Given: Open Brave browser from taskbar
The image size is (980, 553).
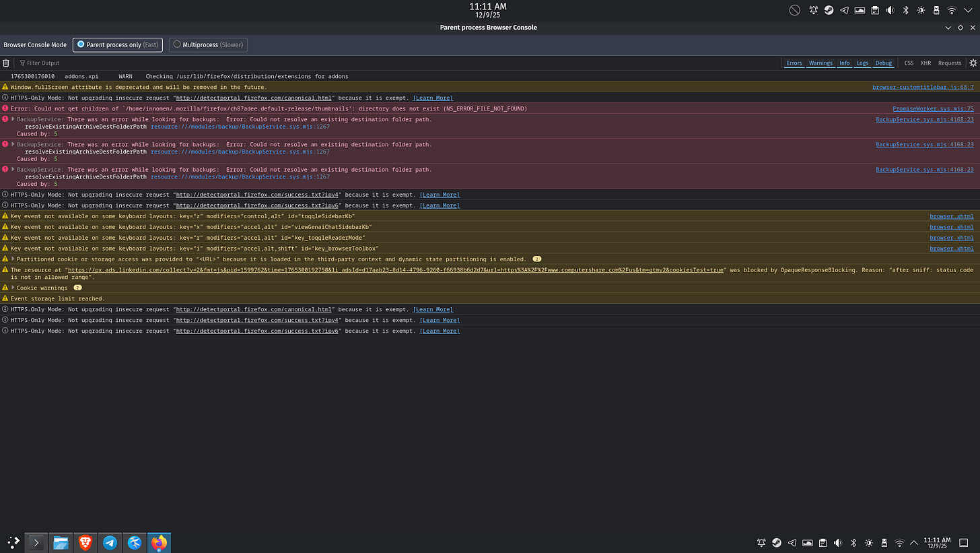Looking at the screenshot, I should (x=85, y=542).
